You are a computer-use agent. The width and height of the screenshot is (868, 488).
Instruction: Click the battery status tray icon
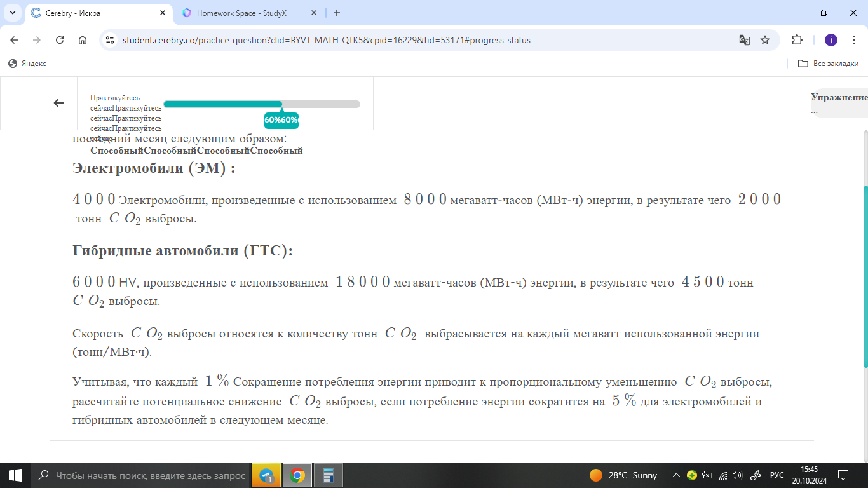tap(707, 475)
